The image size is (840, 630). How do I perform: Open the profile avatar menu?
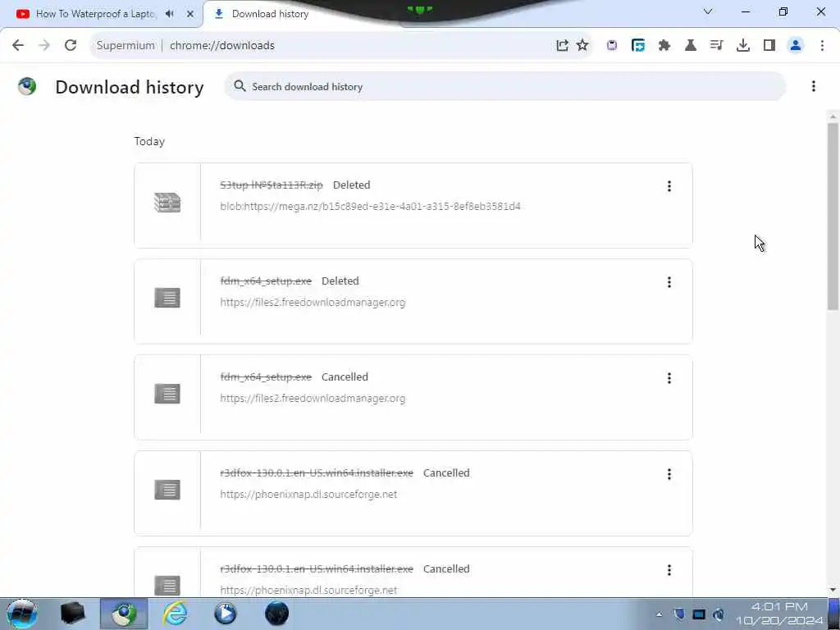(x=796, y=46)
